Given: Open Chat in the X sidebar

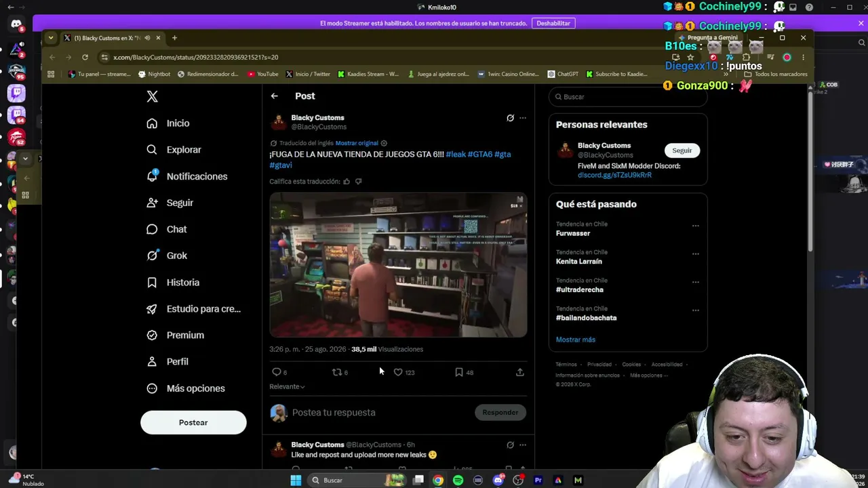Looking at the screenshot, I should click(x=167, y=229).
